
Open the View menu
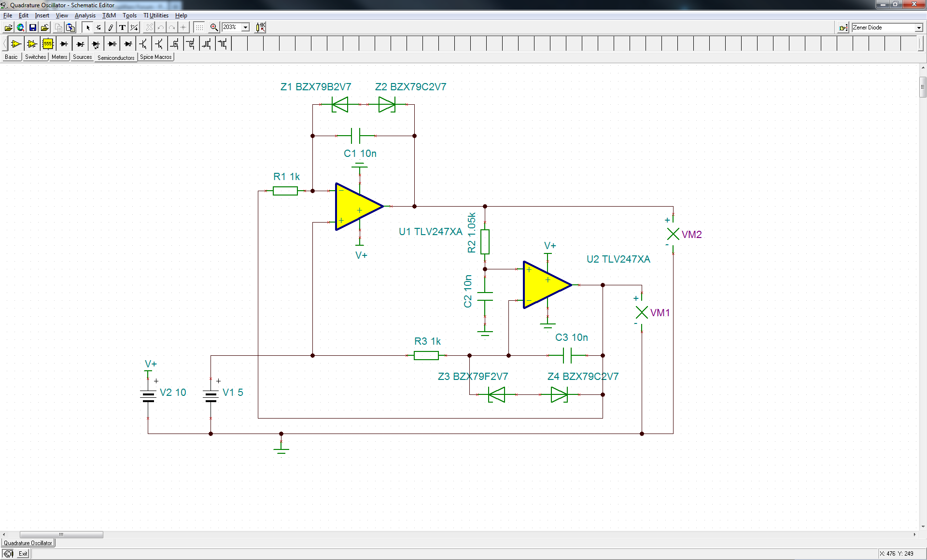click(x=62, y=15)
